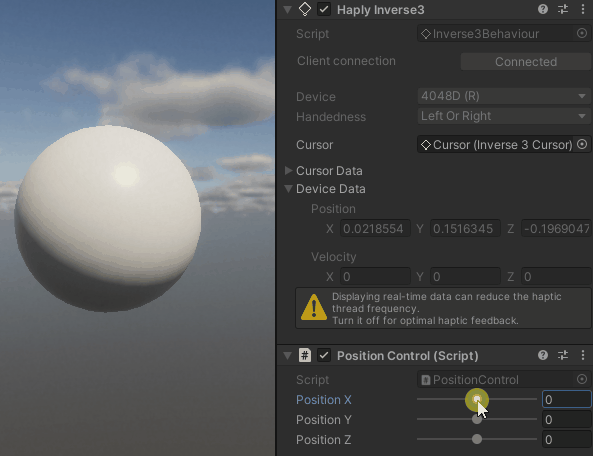
Task: Disable the Haply Inverse3 component checkbox
Action: [324, 9]
